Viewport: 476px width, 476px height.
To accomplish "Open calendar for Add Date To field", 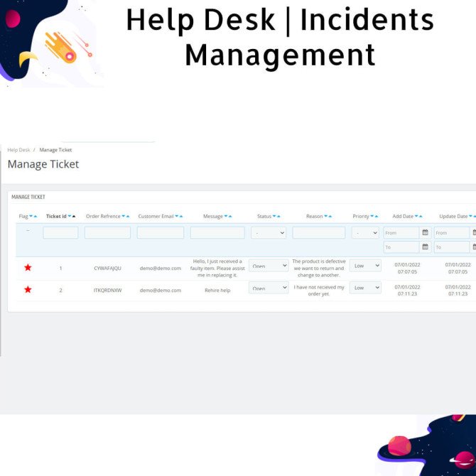I will click(426, 247).
